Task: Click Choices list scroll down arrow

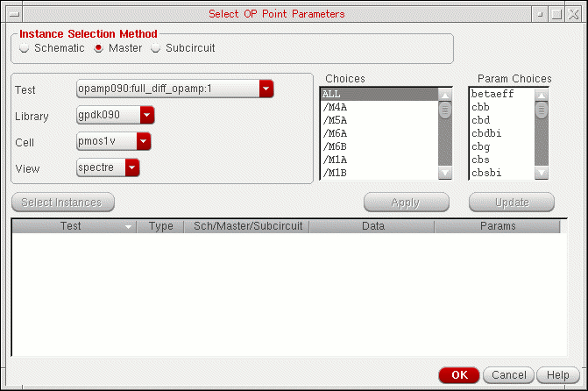Action: pyautogui.click(x=445, y=173)
